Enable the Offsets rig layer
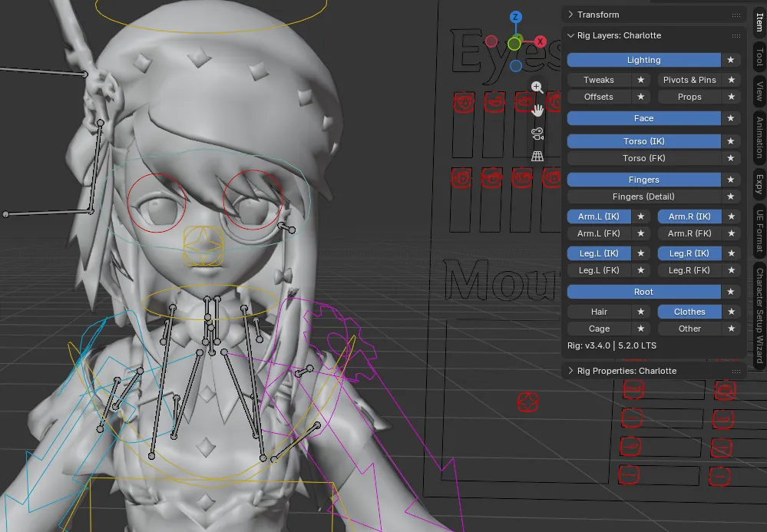 (x=599, y=97)
